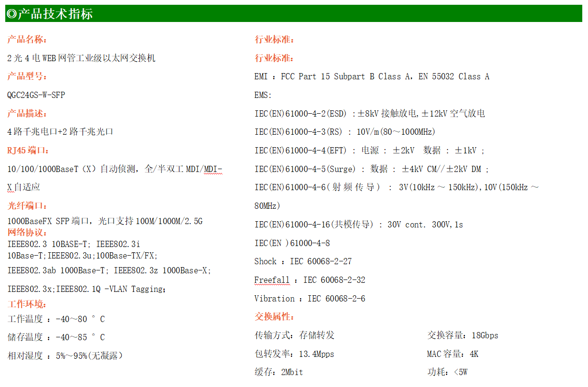
Task: Click the 包转发率 13.4Mpps text
Action: pyautogui.click(x=294, y=354)
